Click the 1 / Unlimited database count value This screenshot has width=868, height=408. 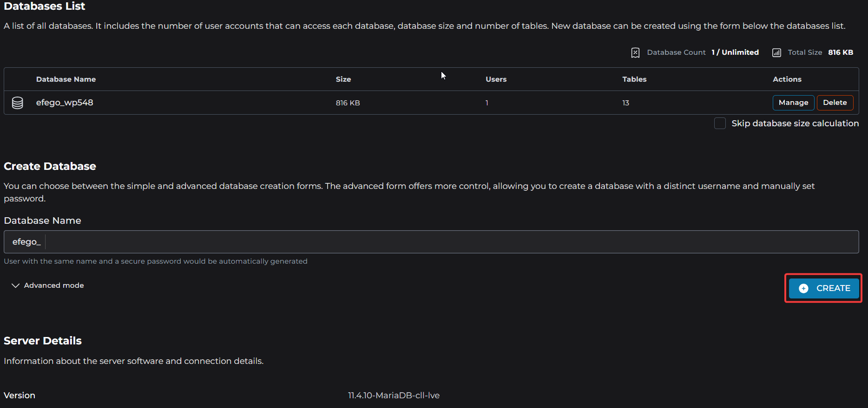[735, 52]
